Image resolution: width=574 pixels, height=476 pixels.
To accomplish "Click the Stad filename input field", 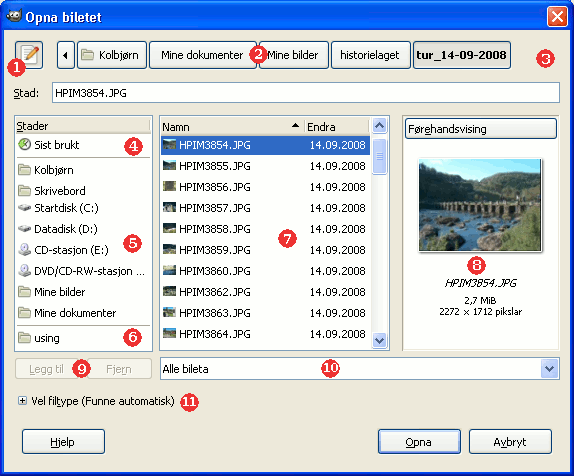I will [x=306, y=93].
